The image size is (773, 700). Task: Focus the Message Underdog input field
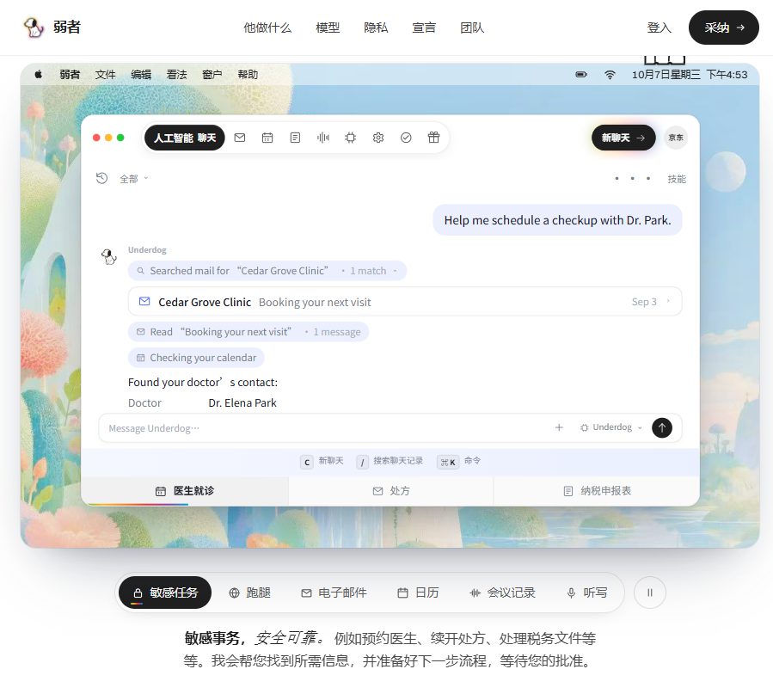coord(325,428)
